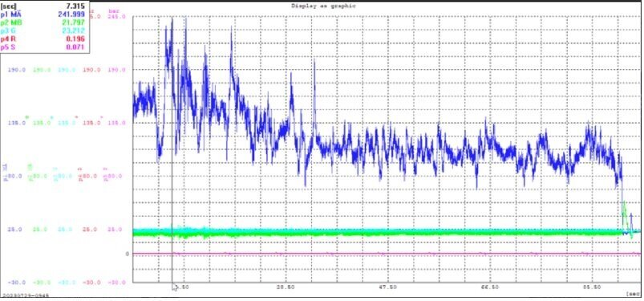The height and width of the screenshot is (301, 644).
Task: Click the magenta 245.0 bar scale label
Action: [x=116, y=17]
